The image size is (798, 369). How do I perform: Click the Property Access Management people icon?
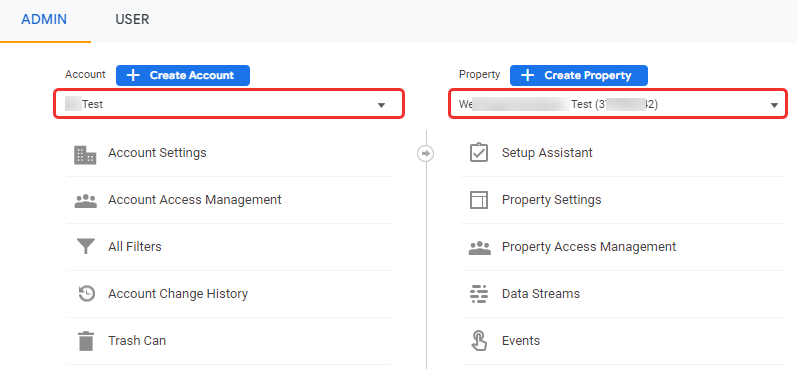(x=479, y=247)
